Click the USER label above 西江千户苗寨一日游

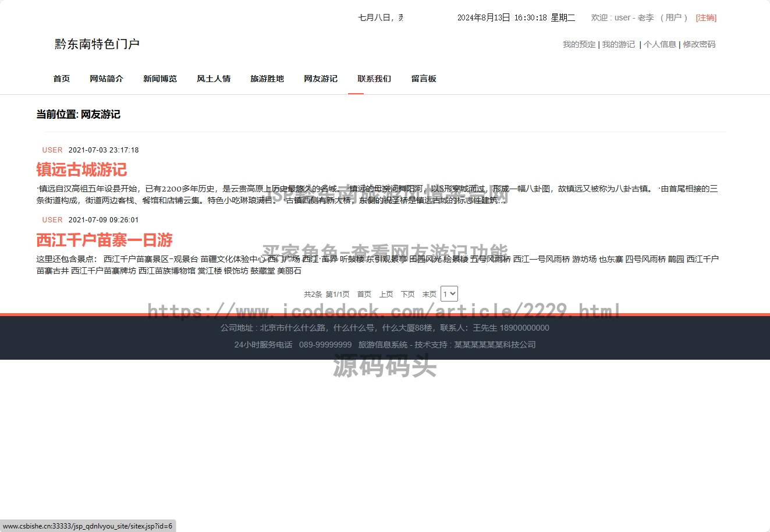tap(52, 220)
